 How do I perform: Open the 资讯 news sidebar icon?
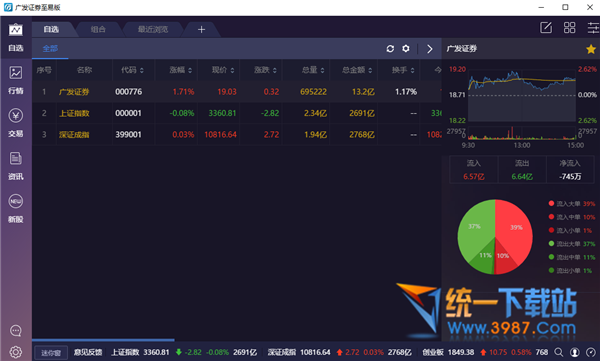point(16,165)
